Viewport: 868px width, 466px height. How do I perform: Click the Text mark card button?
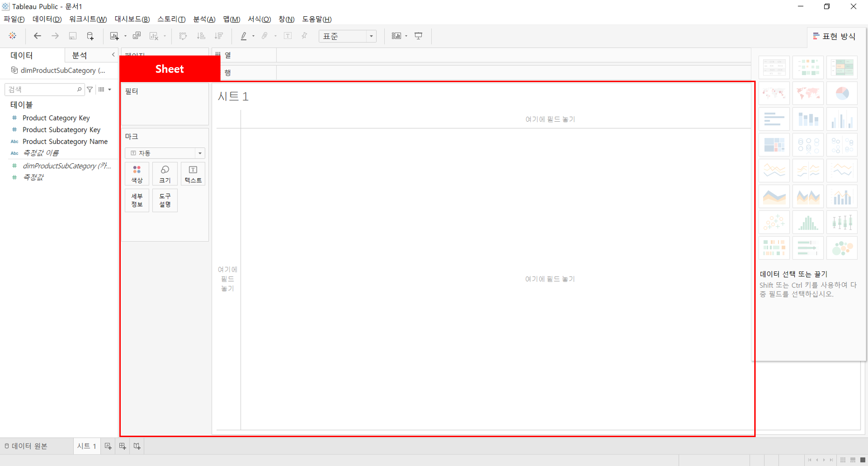click(x=193, y=174)
